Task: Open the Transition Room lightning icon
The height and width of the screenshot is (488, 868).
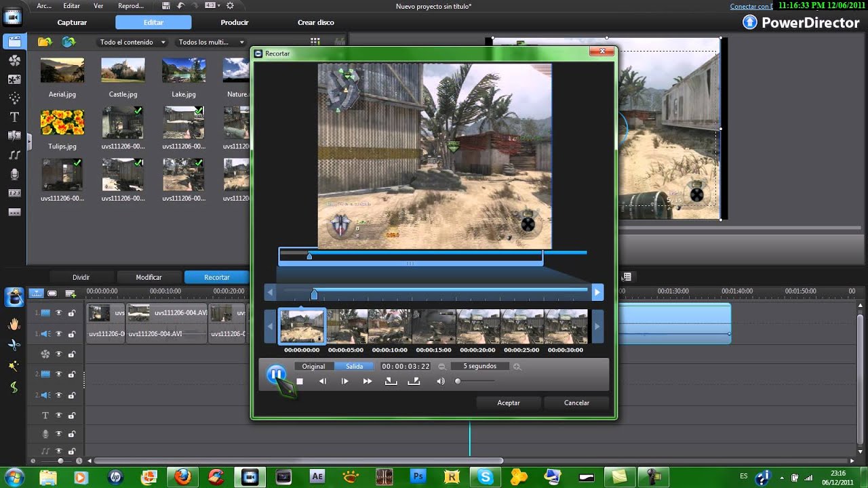Action: coord(14,136)
